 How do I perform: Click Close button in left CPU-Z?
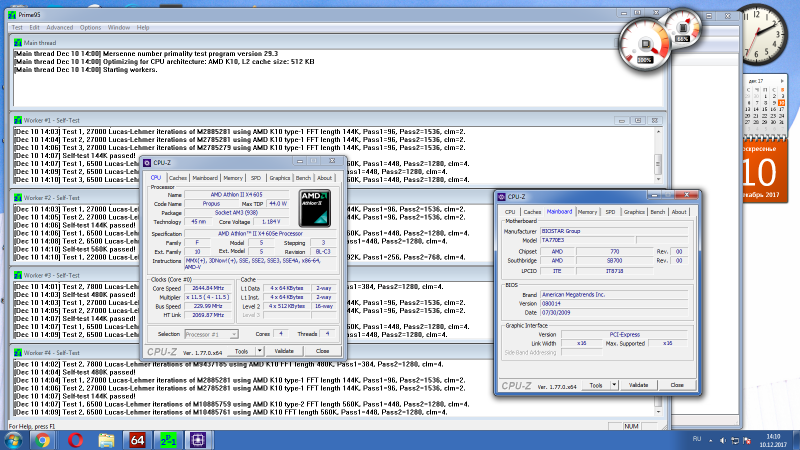tap(322, 351)
